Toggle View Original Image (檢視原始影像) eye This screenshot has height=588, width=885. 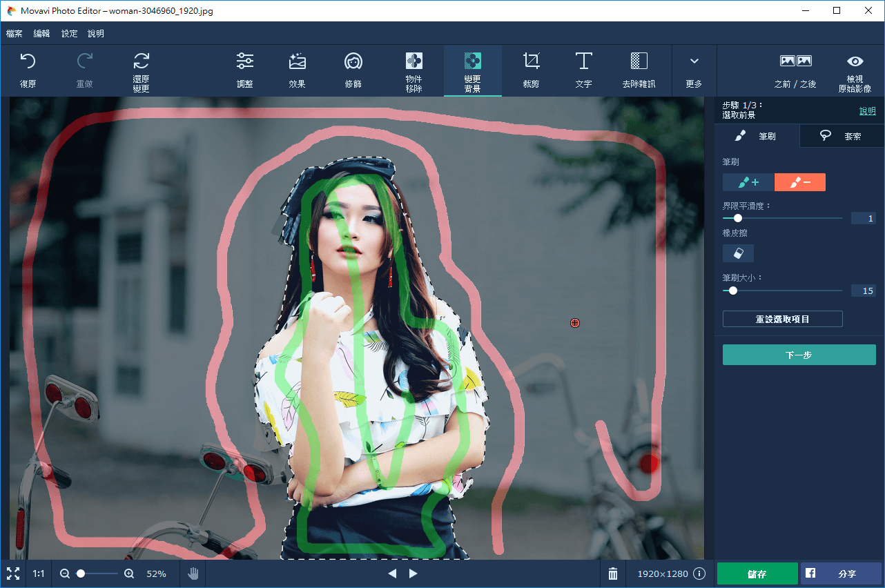click(855, 70)
